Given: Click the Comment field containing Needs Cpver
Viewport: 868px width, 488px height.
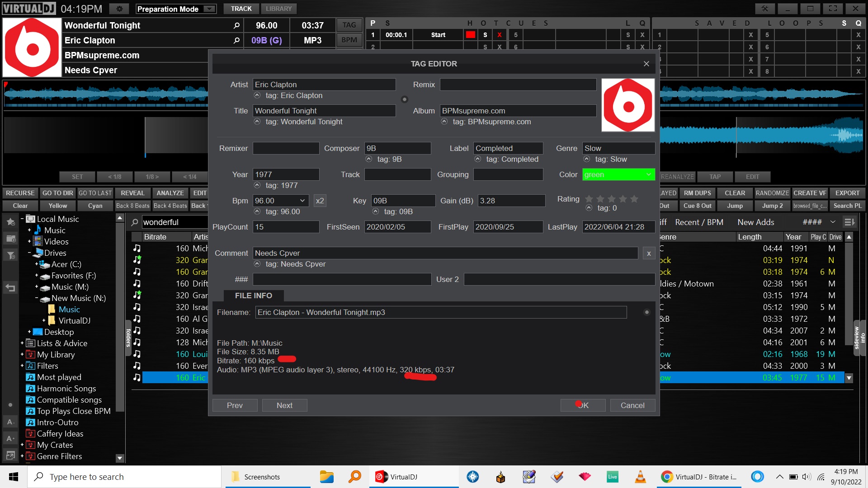Looking at the screenshot, I should pos(445,253).
